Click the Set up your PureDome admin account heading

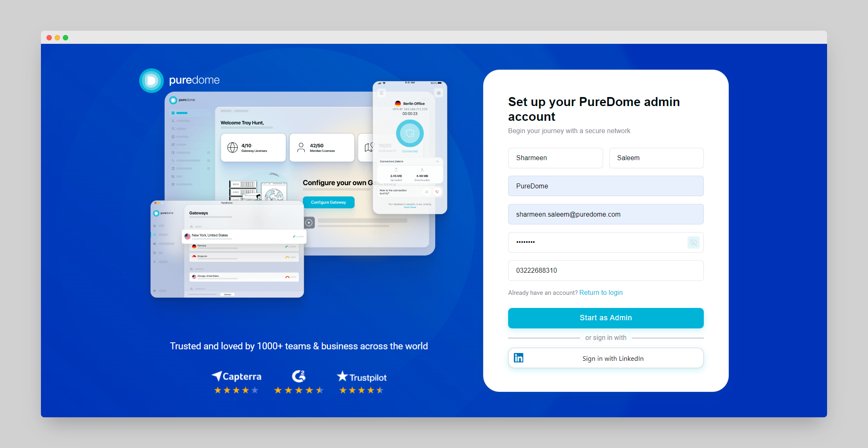point(594,109)
